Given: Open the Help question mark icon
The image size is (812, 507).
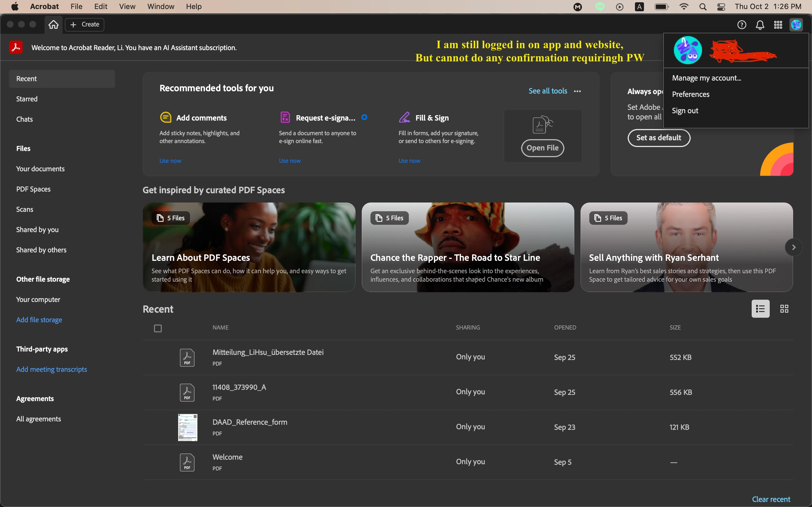Looking at the screenshot, I should coord(742,25).
